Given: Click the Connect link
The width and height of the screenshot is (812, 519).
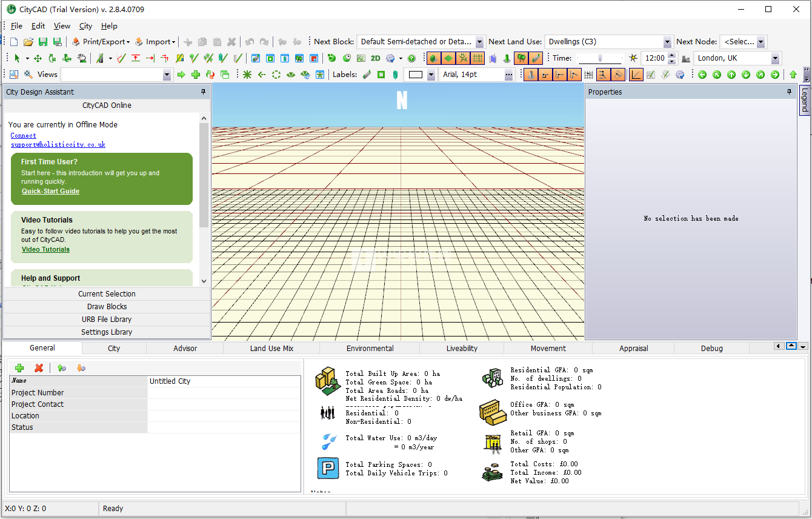Looking at the screenshot, I should [23, 136].
